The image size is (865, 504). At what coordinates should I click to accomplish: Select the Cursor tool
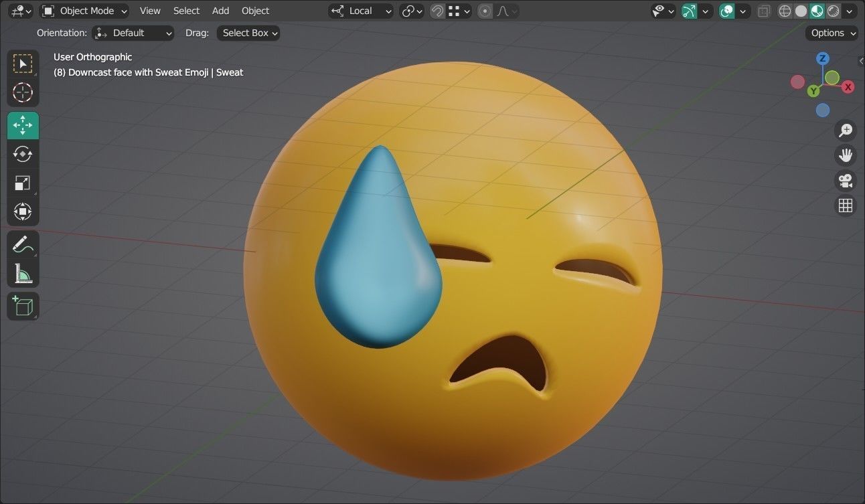pos(23,92)
